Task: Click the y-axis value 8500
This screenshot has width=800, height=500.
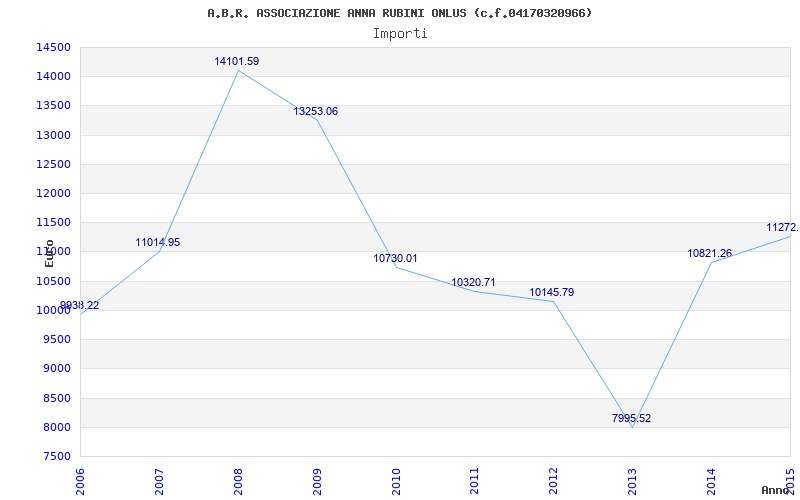Action: point(56,398)
